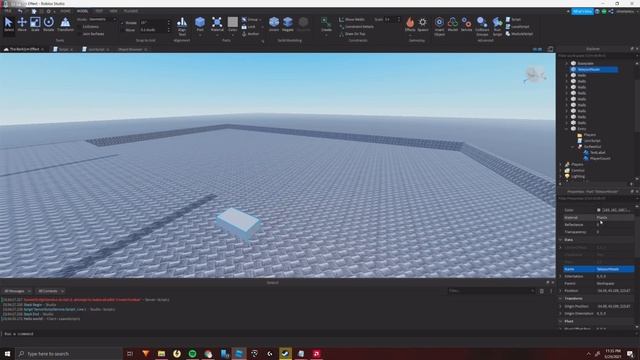Open the Effects gameplay menu

410,24
